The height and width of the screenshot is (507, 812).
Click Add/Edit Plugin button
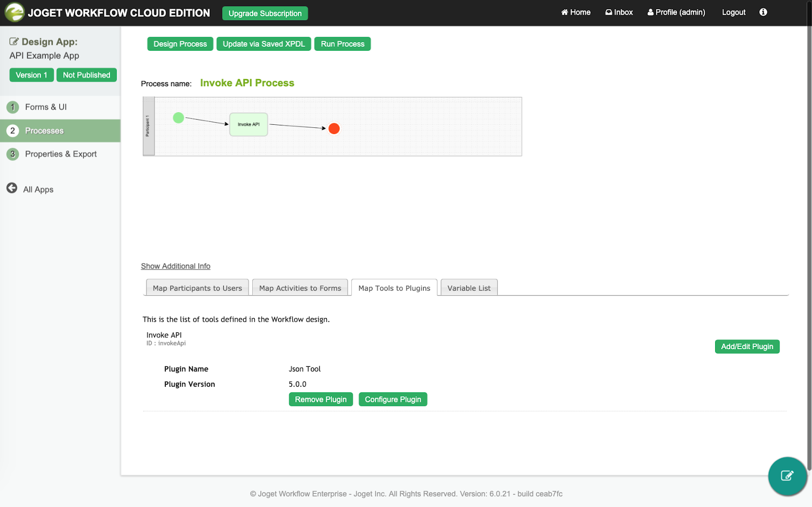coord(747,347)
